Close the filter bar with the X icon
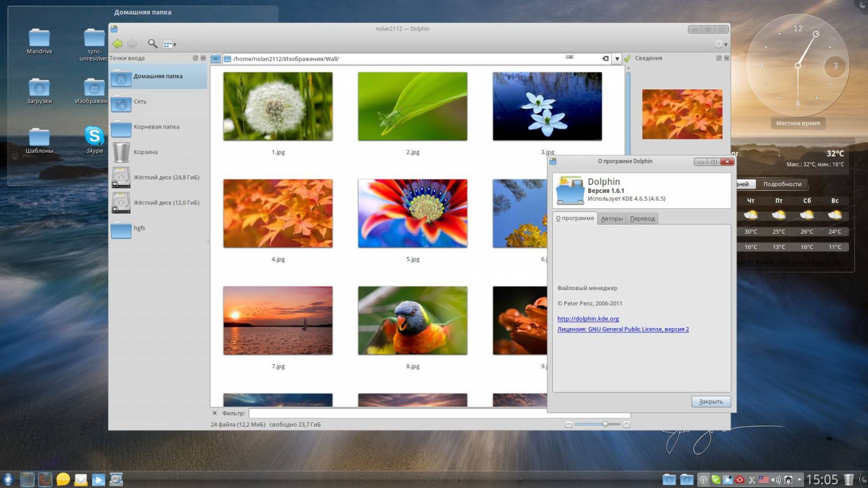The image size is (868, 488). [x=215, y=413]
